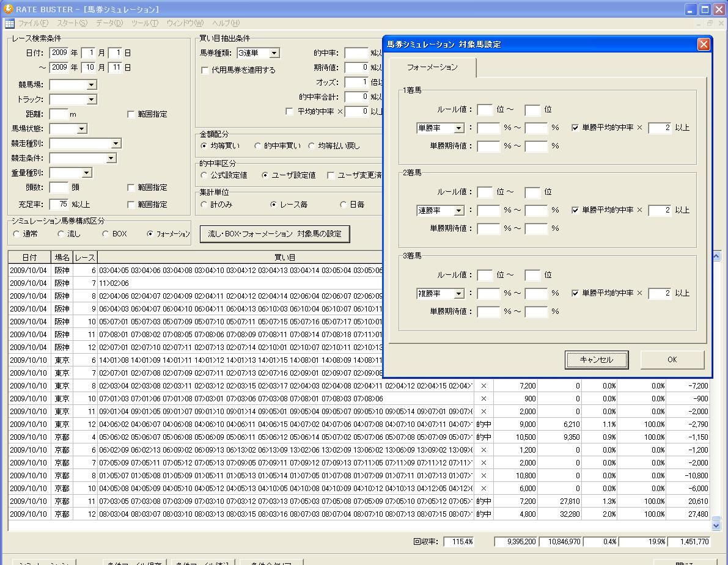Toggle 範囲指定 checkbox beside 距離
The width and height of the screenshot is (728, 565).
point(131,114)
